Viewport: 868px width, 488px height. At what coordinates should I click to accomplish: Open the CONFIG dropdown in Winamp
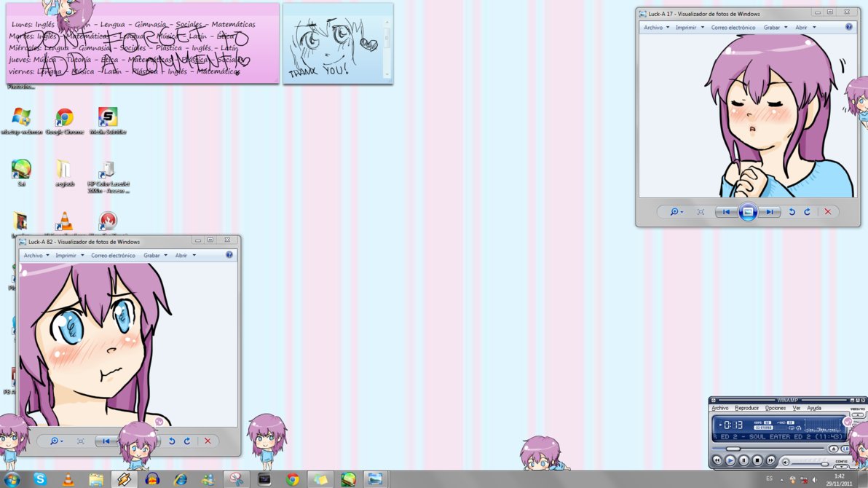click(x=842, y=466)
